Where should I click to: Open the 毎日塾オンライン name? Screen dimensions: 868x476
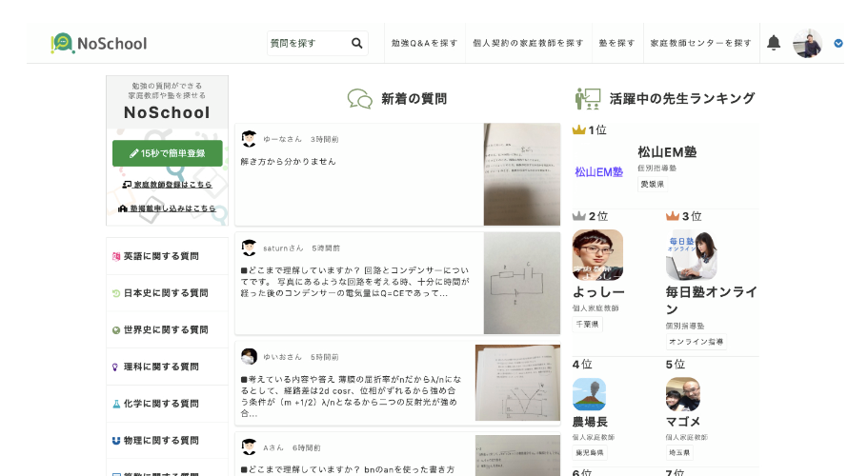pyautogui.click(x=712, y=300)
